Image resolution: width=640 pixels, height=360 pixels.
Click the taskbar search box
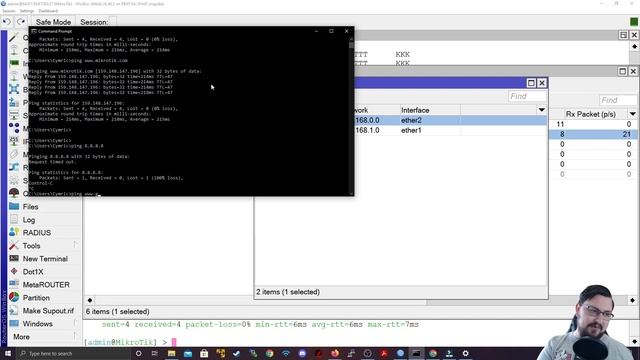click(x=73, y=353)
